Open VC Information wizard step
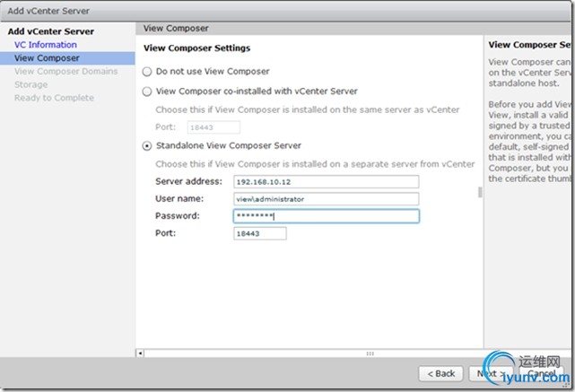575x392 pixels. (x=46, y=45)
